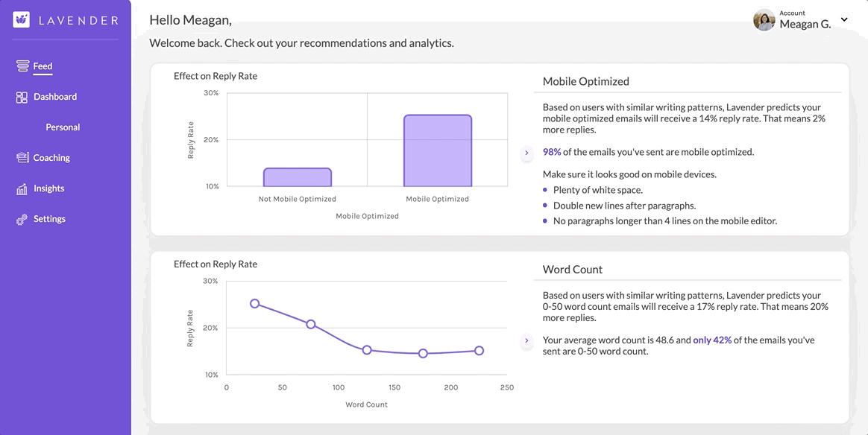868x435 pixels.
Task: Open the Insights bar-chart icon
Action: point(20,188)
